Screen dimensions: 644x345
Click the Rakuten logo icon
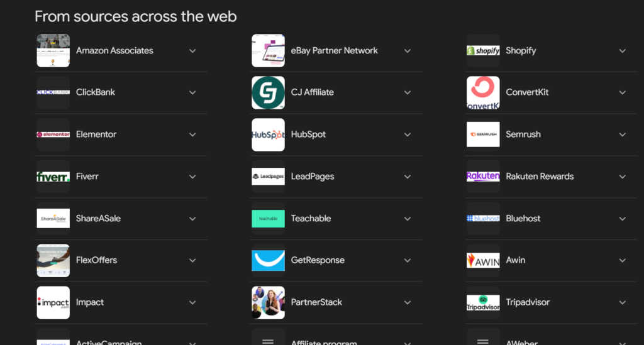(483, 177)
